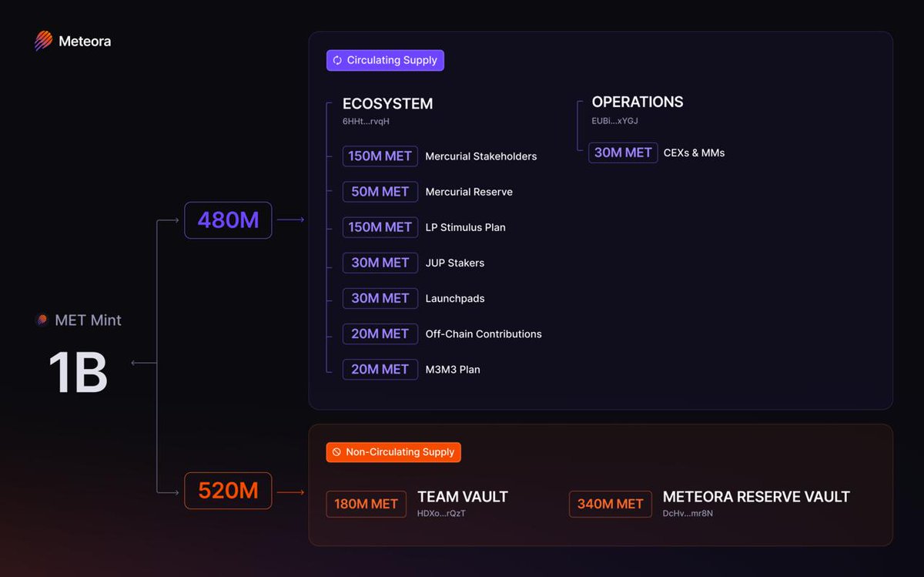The height and width of the screenshot is (577, 924).
Task: Click the 150M MET box for LP Stimulus Plan
Action: pos(380,227)
